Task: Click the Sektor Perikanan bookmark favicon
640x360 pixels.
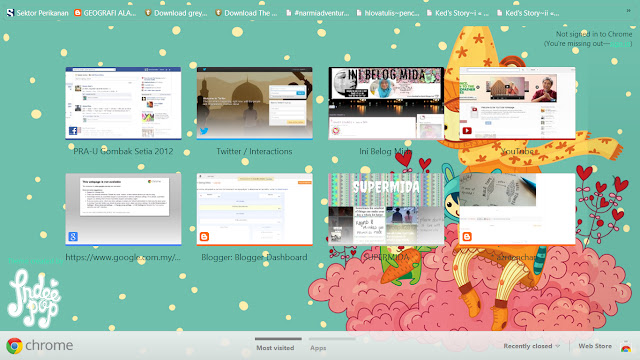Action: 11,13
